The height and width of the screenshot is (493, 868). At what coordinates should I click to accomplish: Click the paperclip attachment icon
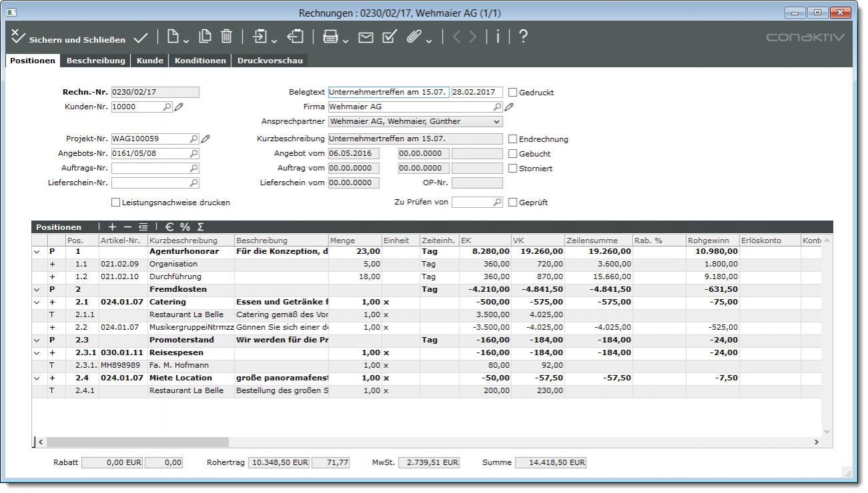(414, 37)
